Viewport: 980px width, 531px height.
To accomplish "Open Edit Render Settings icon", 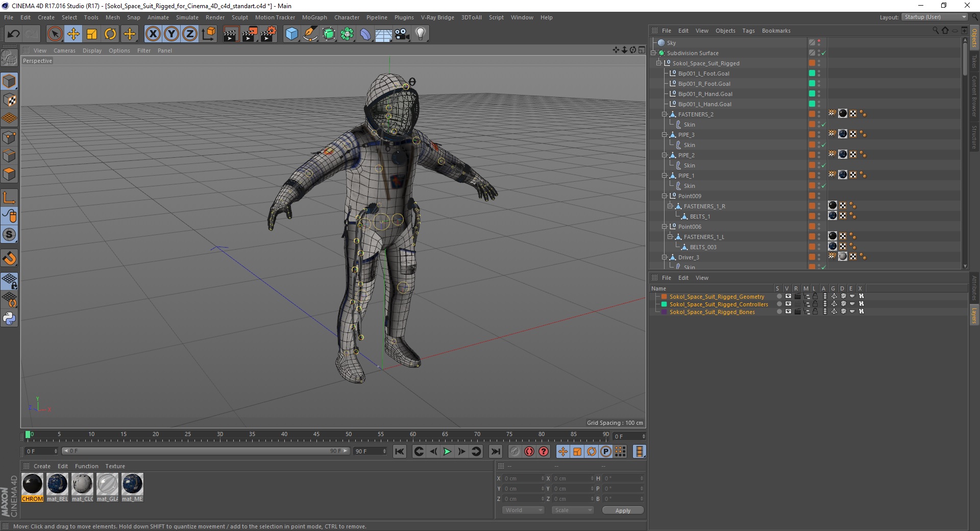I will (268, 34).
